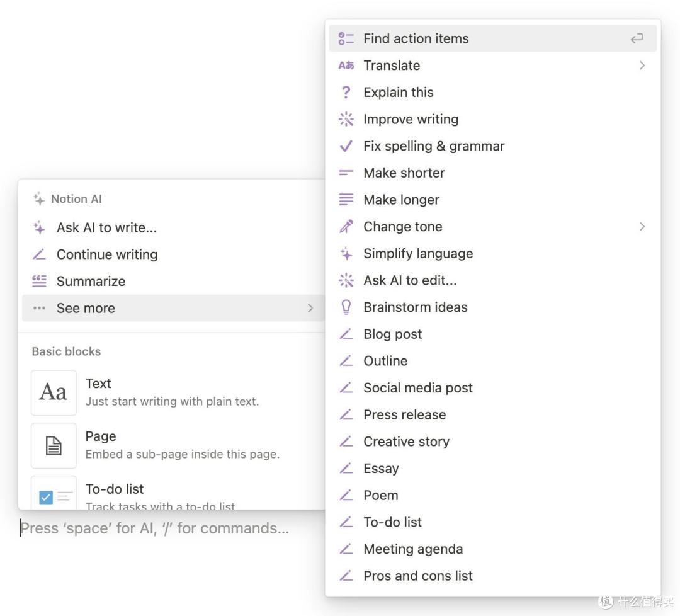Click the Improve writing sparkle wand icon
680x616 pixels.
tap(346, 119)
